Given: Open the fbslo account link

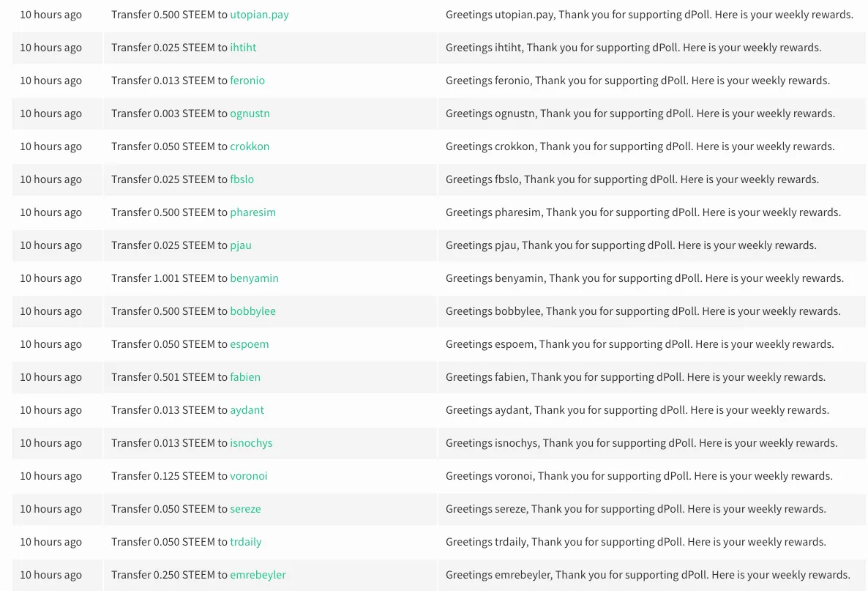Looking at the screenshot, I should tap(242, 179).
